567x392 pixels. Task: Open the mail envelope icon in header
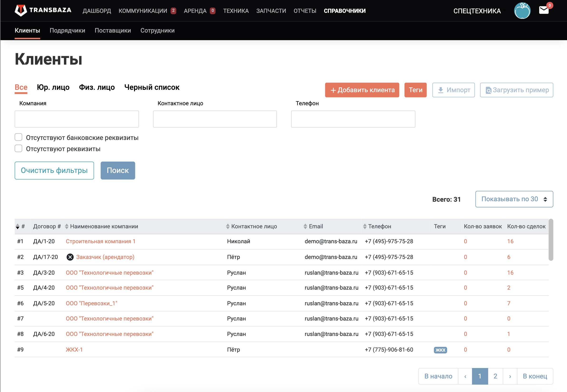pos(544,10)
